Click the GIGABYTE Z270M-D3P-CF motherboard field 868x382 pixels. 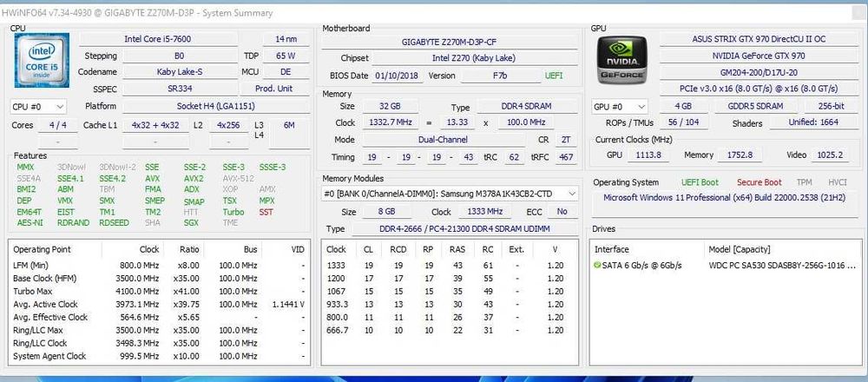tap(449, 42)
